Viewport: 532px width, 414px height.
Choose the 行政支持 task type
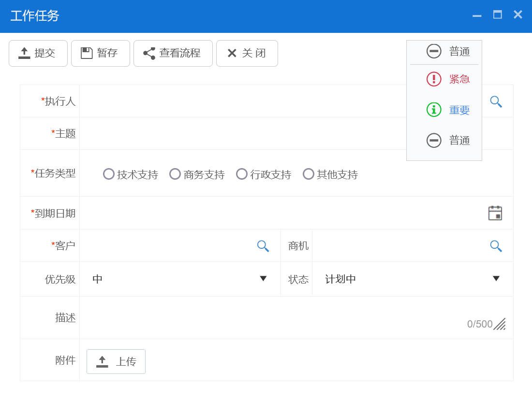pos(242,174)
